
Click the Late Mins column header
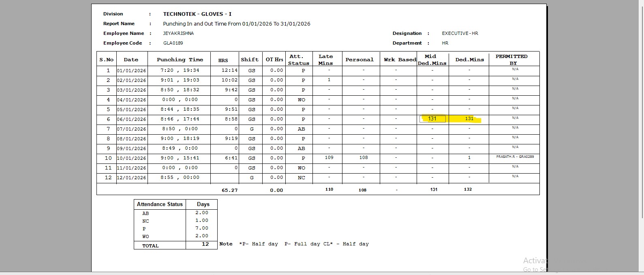(x=325, y=60)
